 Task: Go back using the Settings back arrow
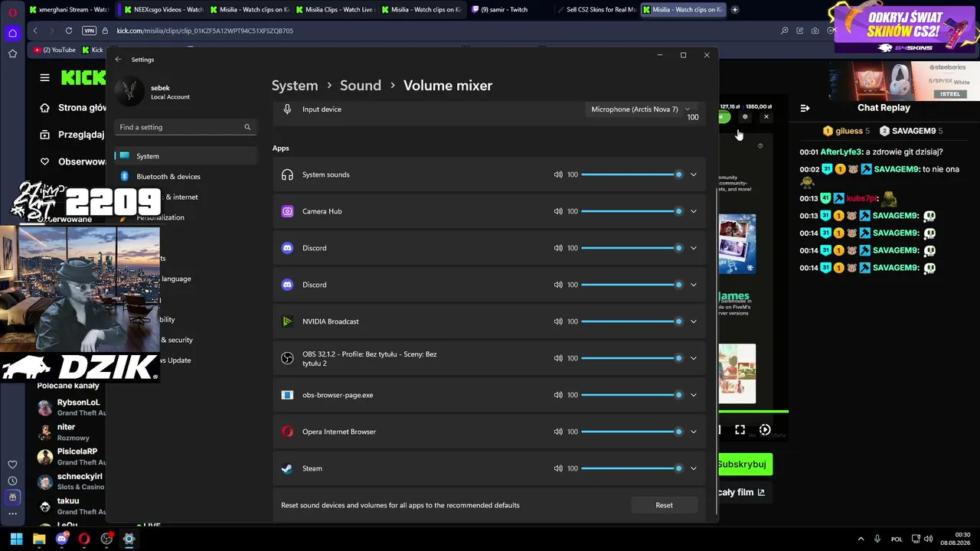pyautogui.click(x=118, y=59)
